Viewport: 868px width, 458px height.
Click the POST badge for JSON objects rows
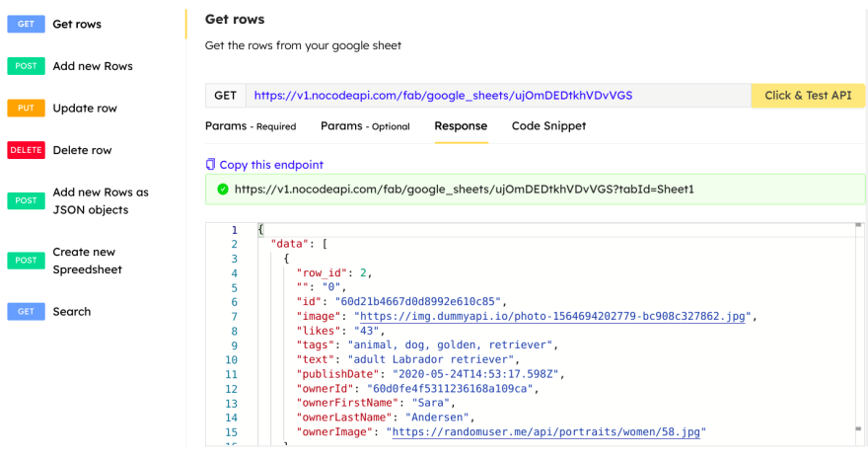coord(26,200)
